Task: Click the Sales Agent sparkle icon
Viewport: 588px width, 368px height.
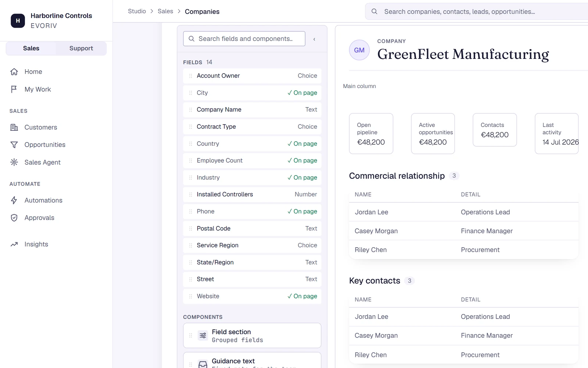Action: [x=14, y=162]
